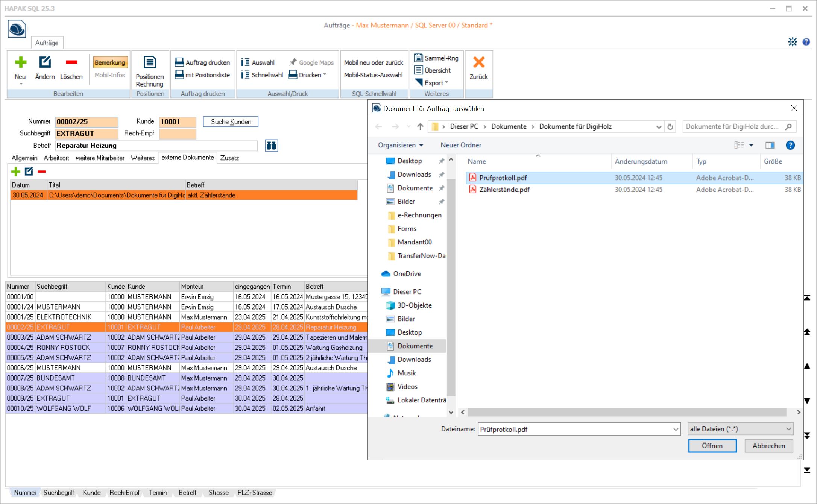
Task: Click the red Löschen minus icon
Action: 71,62
